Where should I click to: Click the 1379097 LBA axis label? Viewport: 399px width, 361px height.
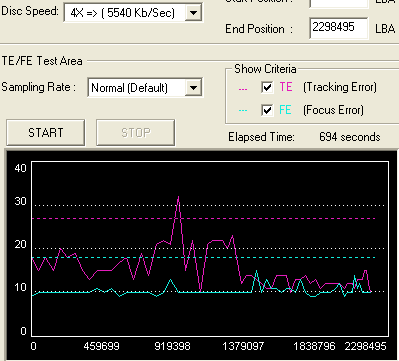point(243,346)
